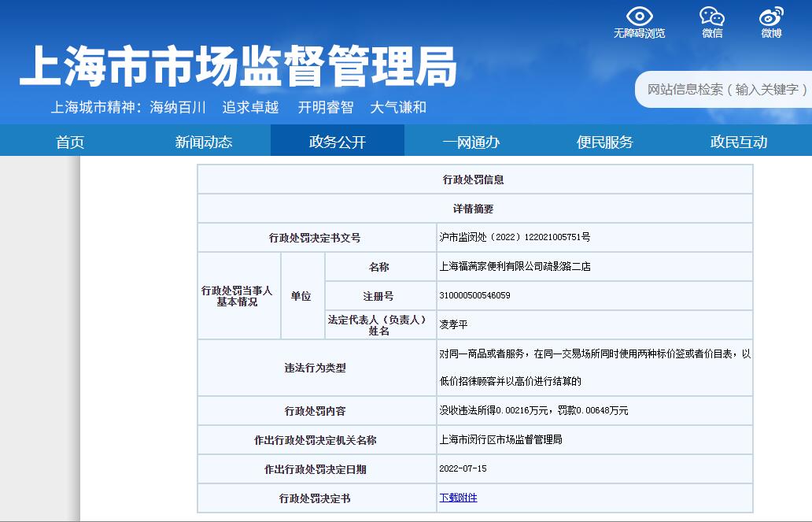This screenshot has height=522, width=812.
Task: Click the registration number 310000500546059
Action: [x=474, y=296]
